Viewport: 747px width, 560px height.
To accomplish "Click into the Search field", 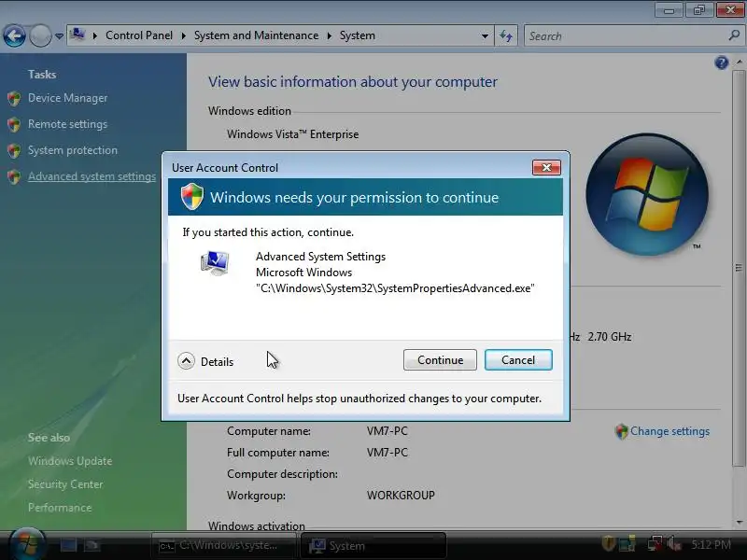I will 627,36.
